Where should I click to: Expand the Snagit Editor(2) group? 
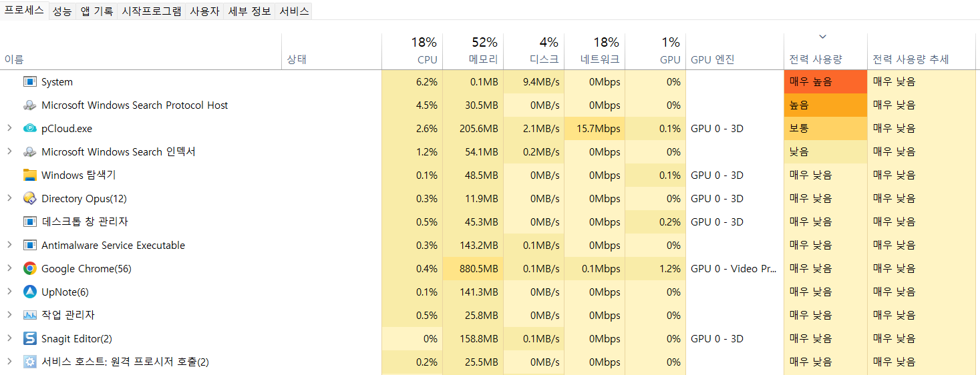point(9,339)
